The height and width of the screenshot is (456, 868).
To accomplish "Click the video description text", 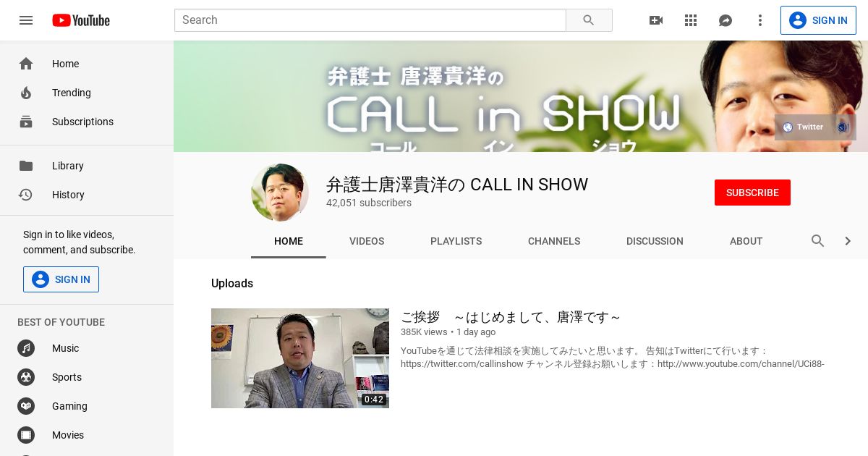I will coord(613,357).
